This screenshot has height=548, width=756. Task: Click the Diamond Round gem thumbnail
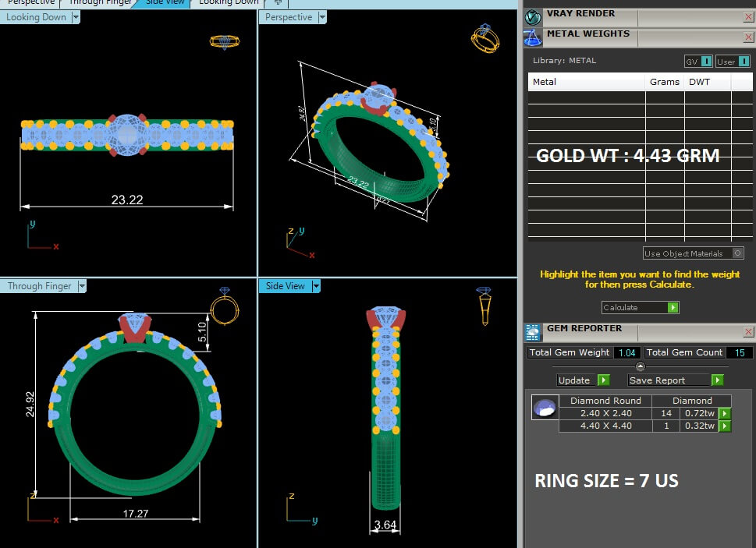tap(545, 408)
